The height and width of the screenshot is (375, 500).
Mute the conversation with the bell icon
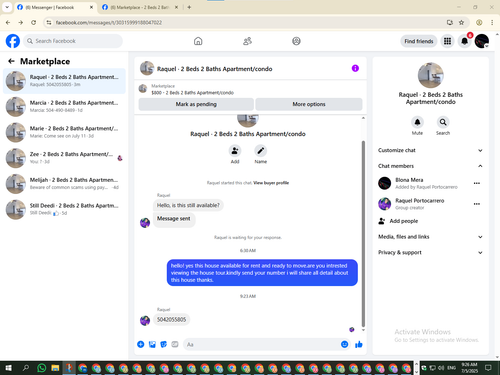417,122
